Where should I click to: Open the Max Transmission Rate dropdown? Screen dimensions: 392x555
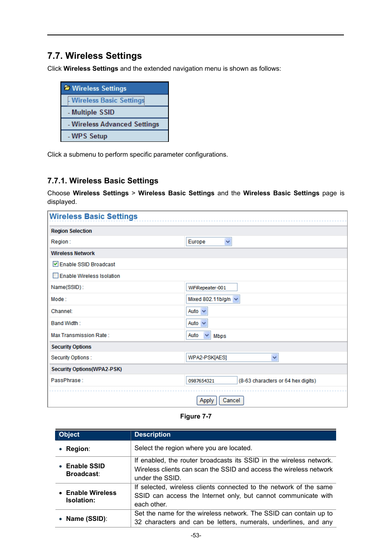click(198, 335)
